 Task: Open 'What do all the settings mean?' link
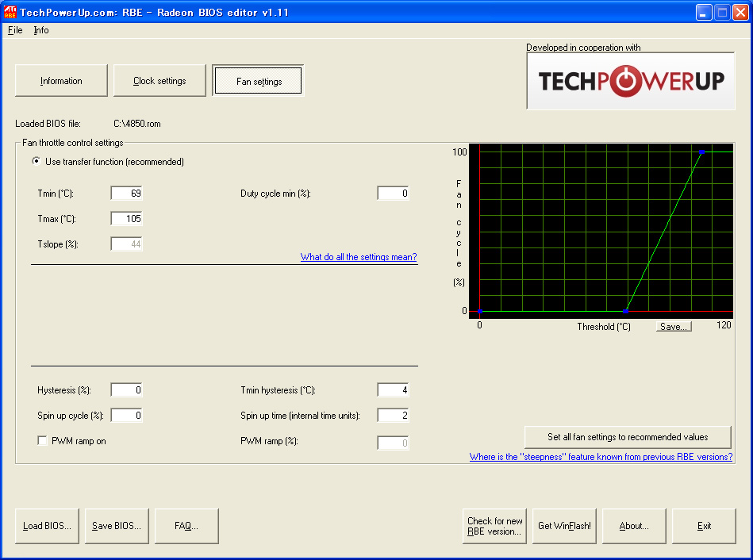click(x=359, y=257)
